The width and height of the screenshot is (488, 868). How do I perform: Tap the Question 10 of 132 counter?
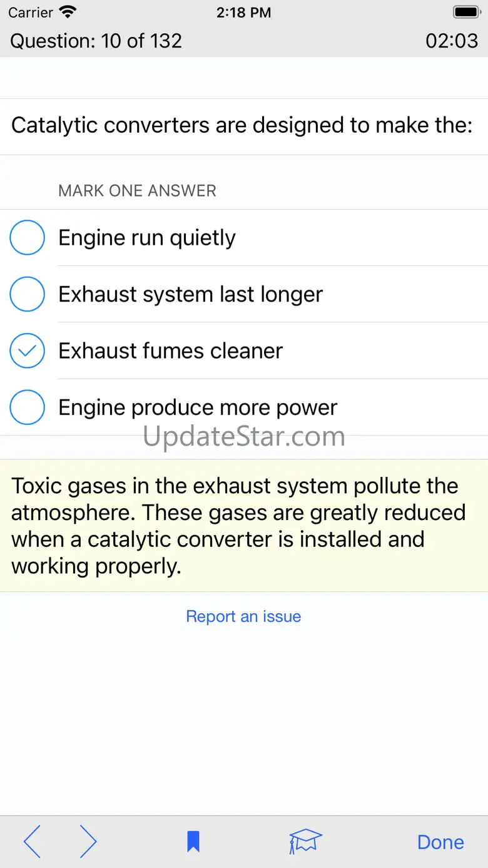[x=96, y=41]
